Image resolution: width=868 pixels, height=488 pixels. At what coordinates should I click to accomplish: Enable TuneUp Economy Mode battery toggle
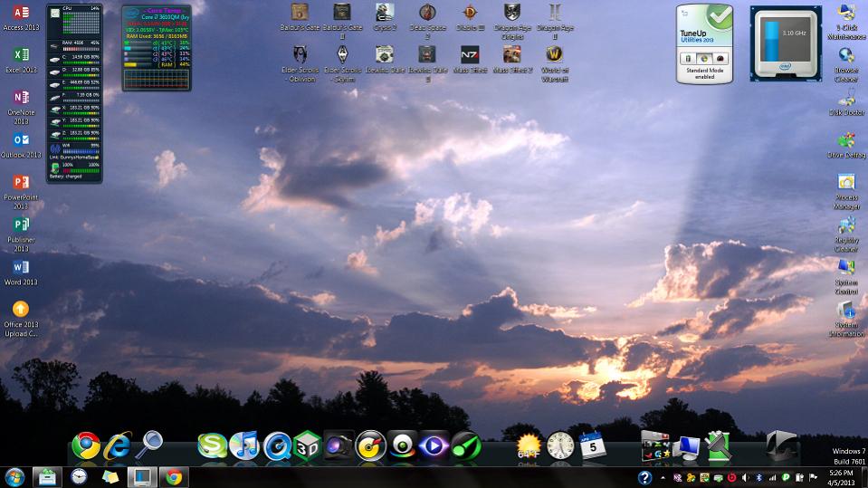(689, 58)
